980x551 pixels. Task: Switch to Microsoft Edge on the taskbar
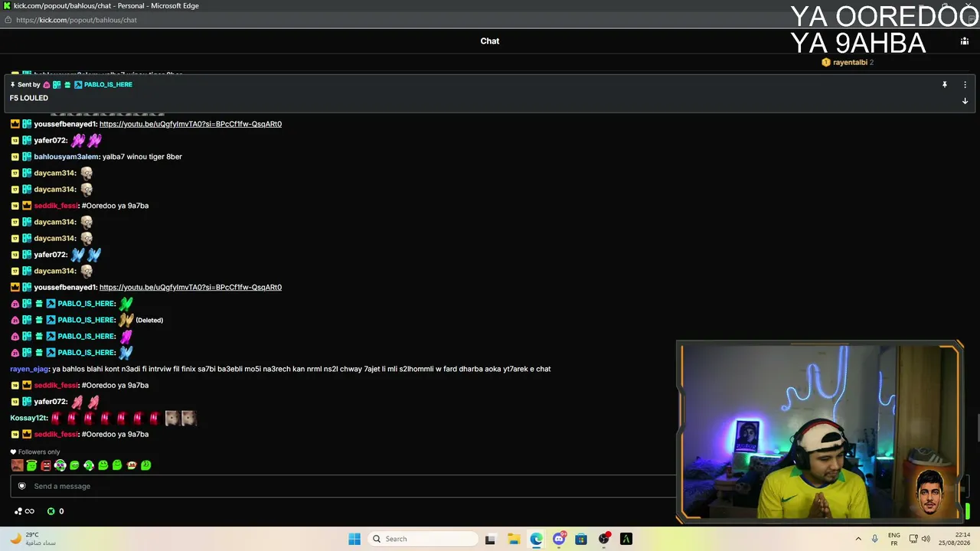pyautogui.click(x=536, y=539)
